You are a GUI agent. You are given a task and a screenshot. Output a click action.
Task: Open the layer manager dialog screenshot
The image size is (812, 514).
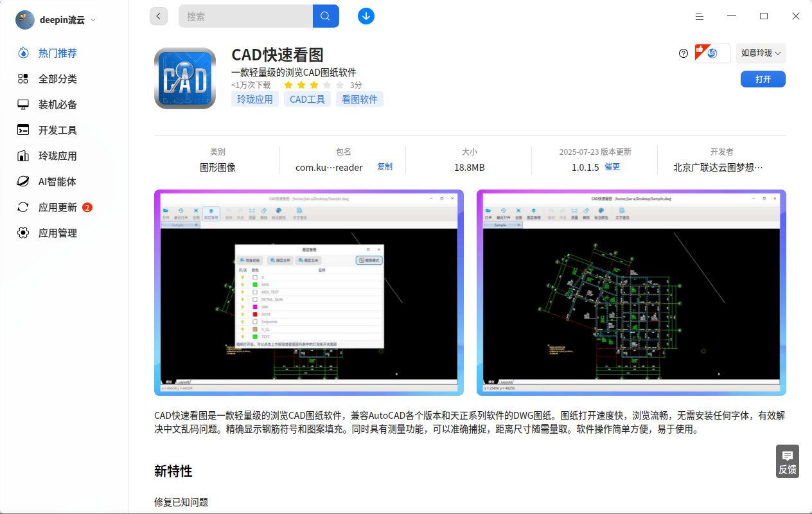point(309,292)
